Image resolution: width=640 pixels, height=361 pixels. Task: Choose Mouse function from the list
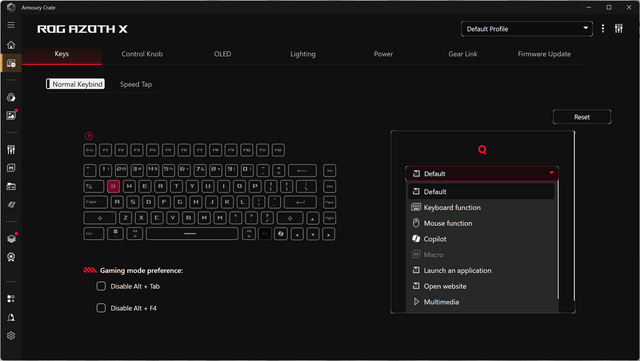(482, 223)
